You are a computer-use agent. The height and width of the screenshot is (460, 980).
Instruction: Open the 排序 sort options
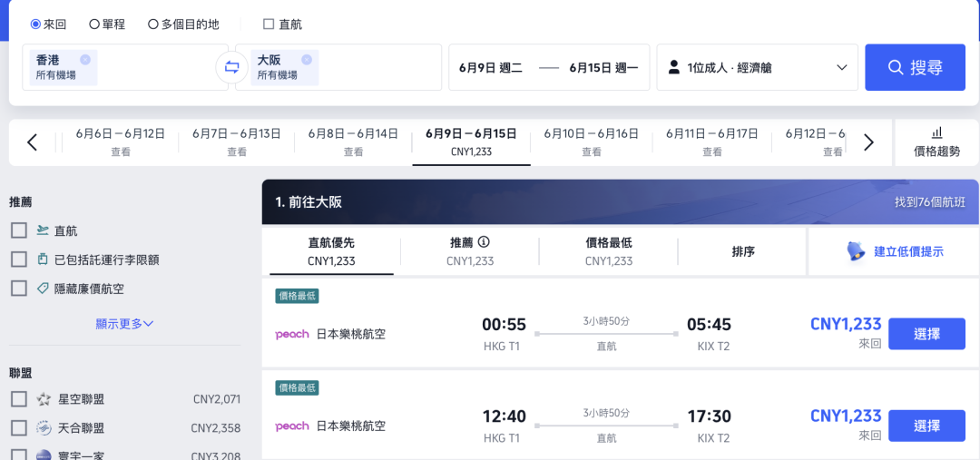(743, 251)
